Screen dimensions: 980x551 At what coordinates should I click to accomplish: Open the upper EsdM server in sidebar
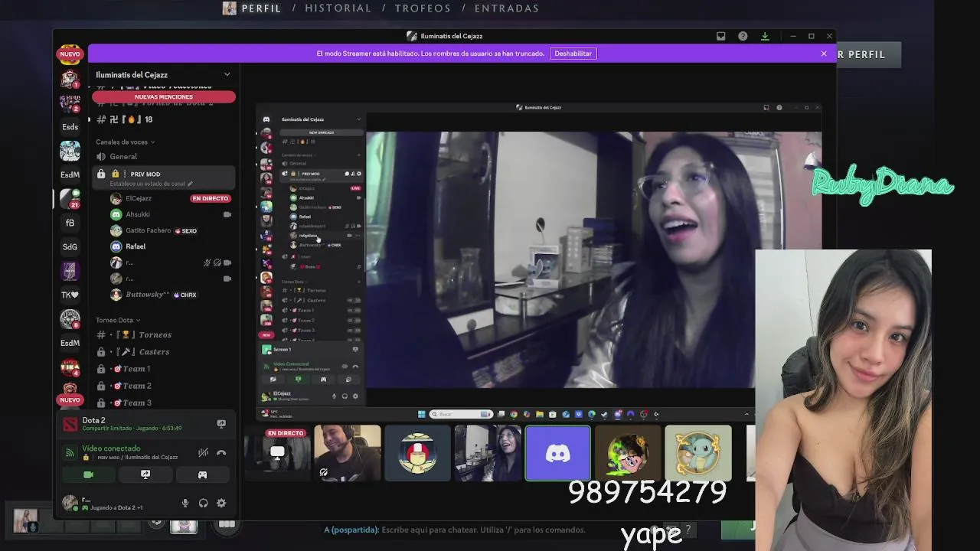click(70, 174)
